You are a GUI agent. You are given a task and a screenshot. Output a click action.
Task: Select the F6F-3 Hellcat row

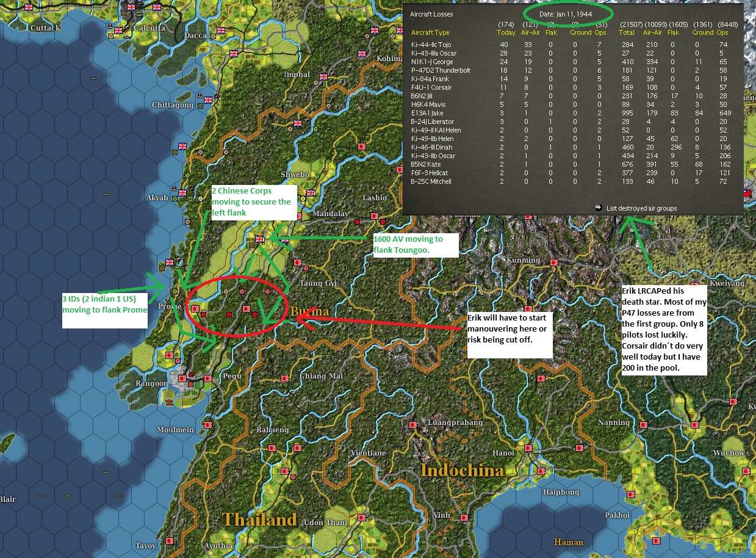click(571, 173)
